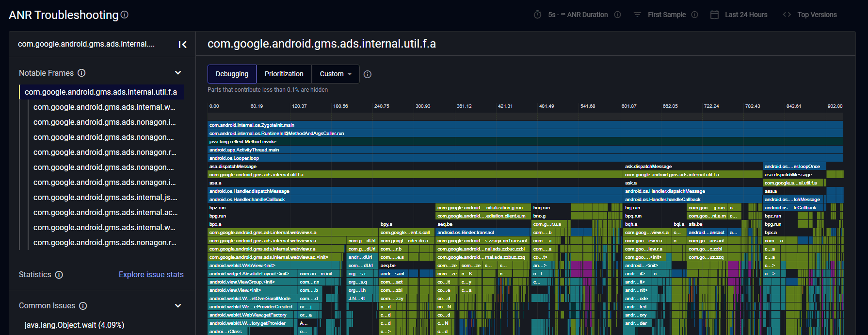Select the java.lang.Object.wait (4.09%) issue
Image resolution: width=868 pixels, height=335 pixels.
74,325
